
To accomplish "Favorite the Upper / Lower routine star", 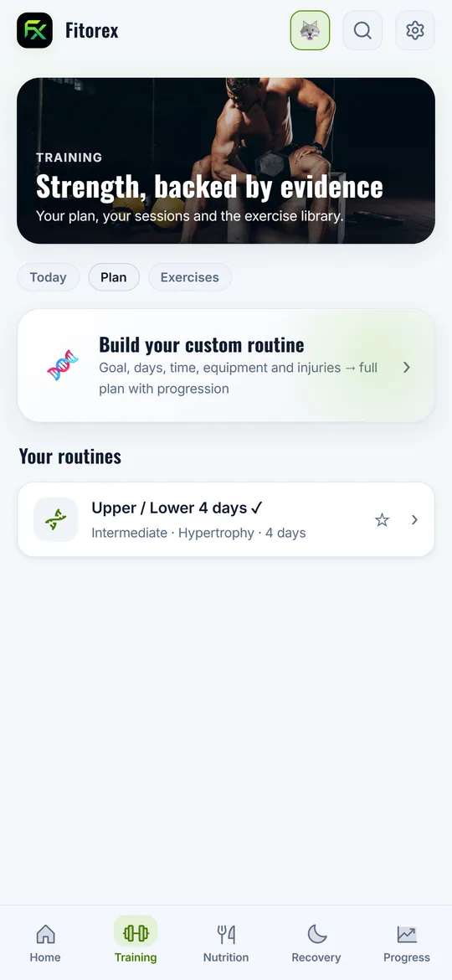I will (382, 520).
